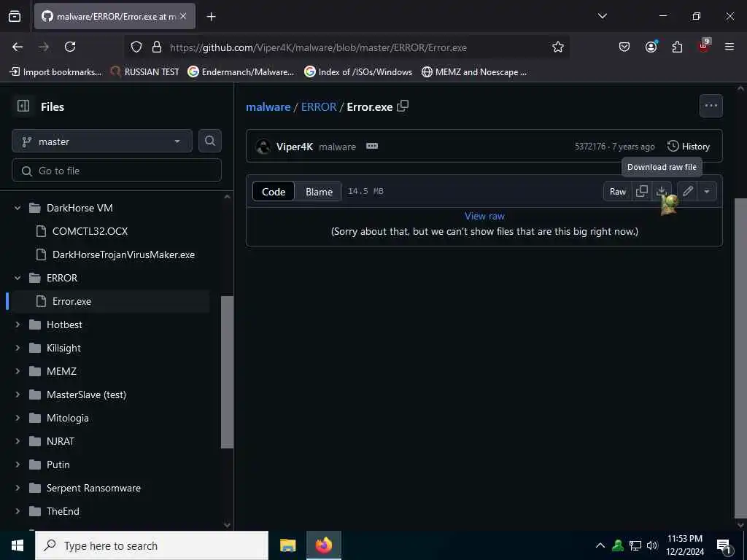
Task: Expand the Killsight folder
Action: 18,348
